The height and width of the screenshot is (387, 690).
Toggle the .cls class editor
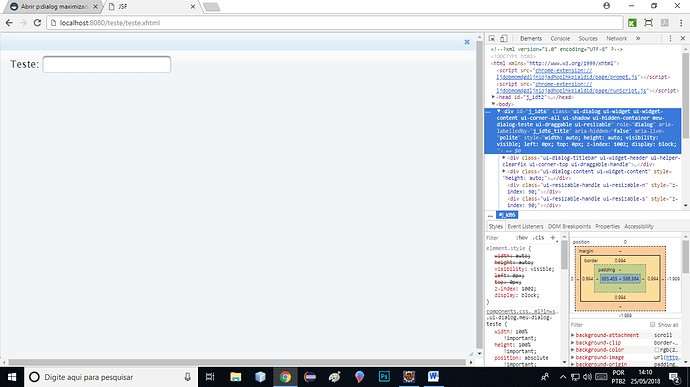point(538,238)
